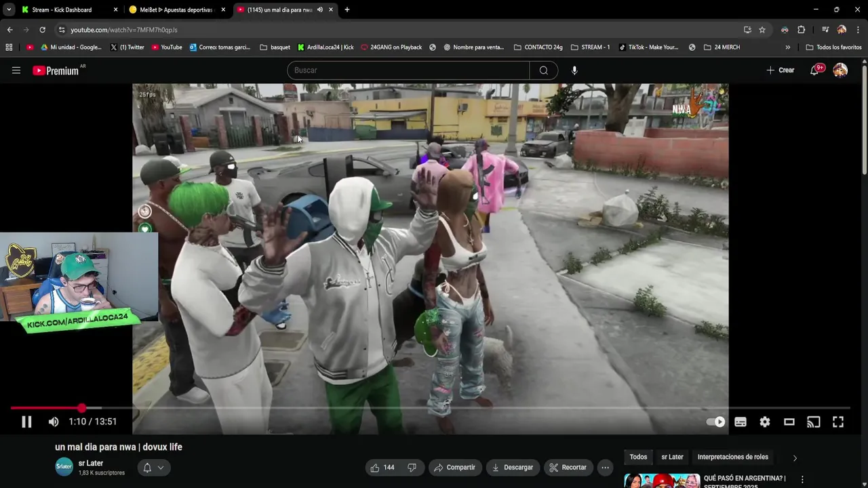Toggle autoplay switch in player
This screenshot has width=868, height=488.
(715, 422)
